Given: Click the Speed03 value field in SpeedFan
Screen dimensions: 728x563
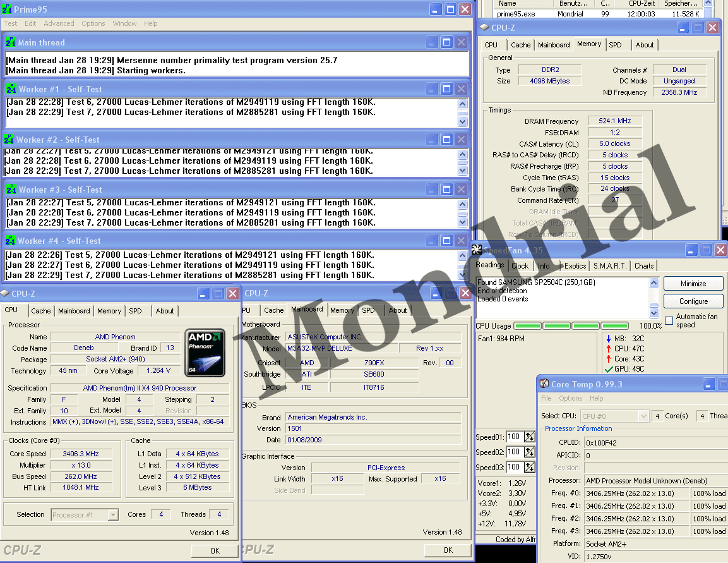Looking at the screenshot, I should click(515, 467).
